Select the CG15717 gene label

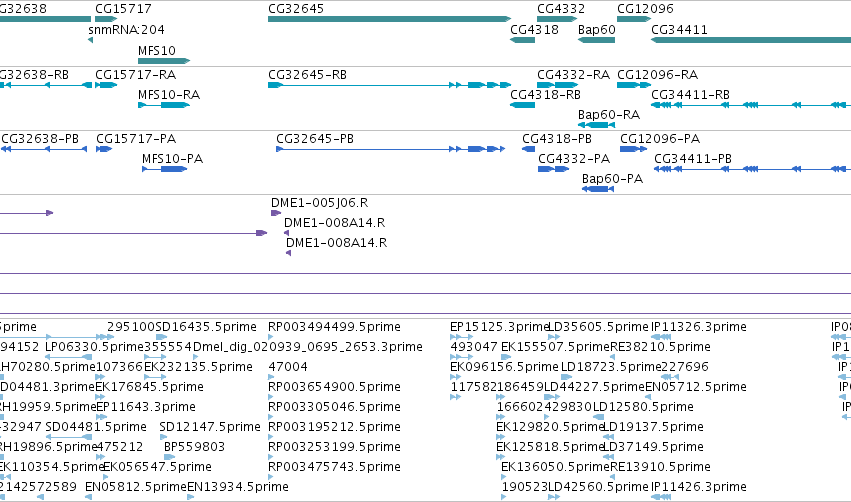click(123, 9)
